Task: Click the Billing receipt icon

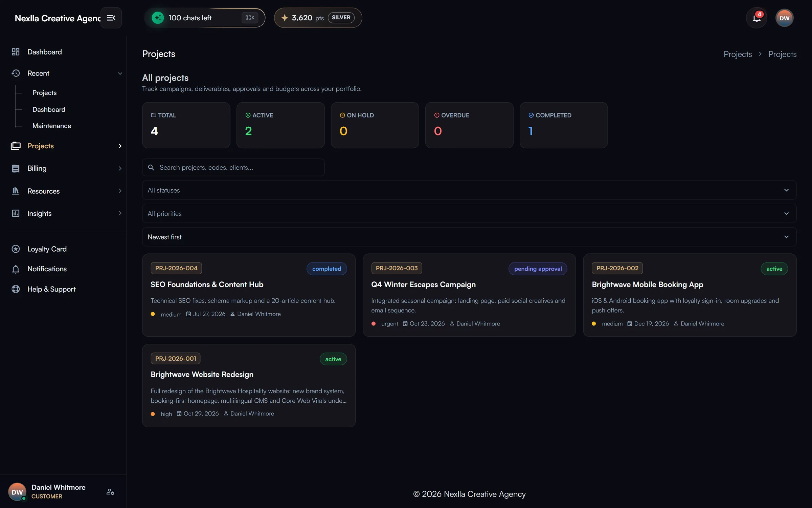Action: click(x=16, y=168)
